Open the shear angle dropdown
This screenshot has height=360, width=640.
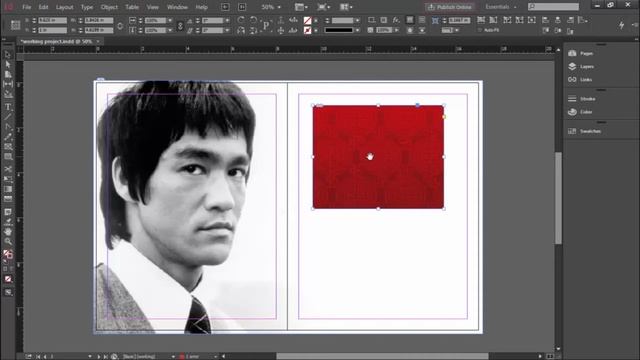coord(227,30)
